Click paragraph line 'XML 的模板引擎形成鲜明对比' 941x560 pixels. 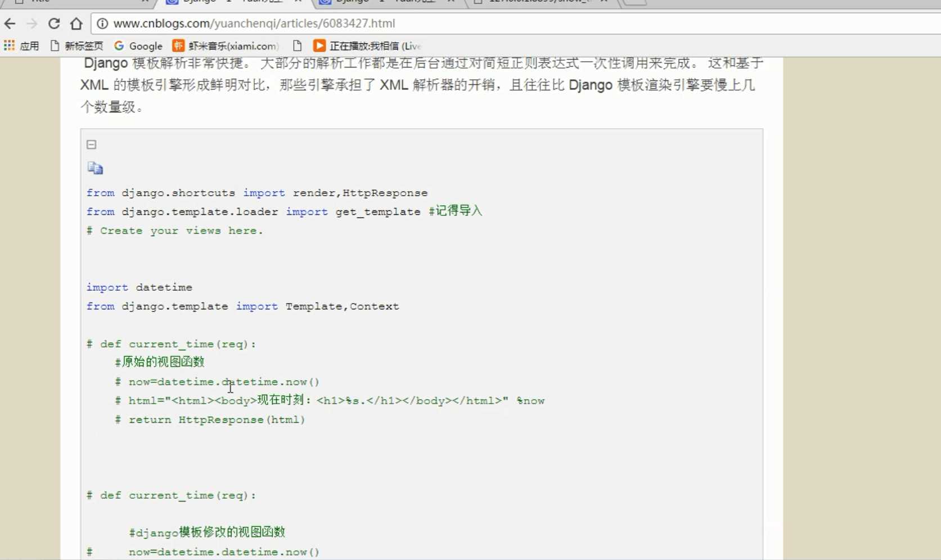point(417,85)
